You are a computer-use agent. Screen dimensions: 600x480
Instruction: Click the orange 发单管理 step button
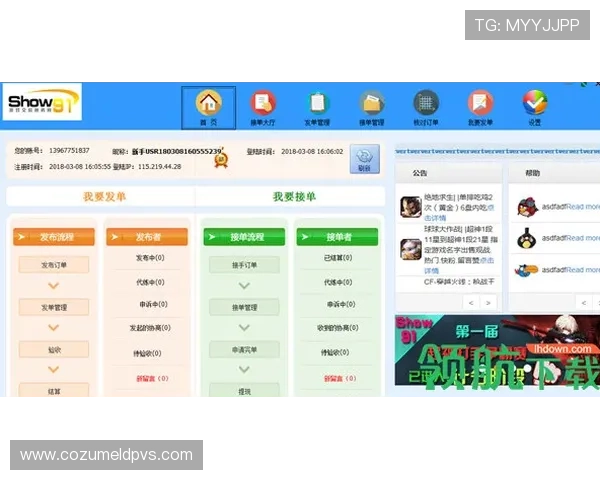pyautogui.click(x=54, y=307)
